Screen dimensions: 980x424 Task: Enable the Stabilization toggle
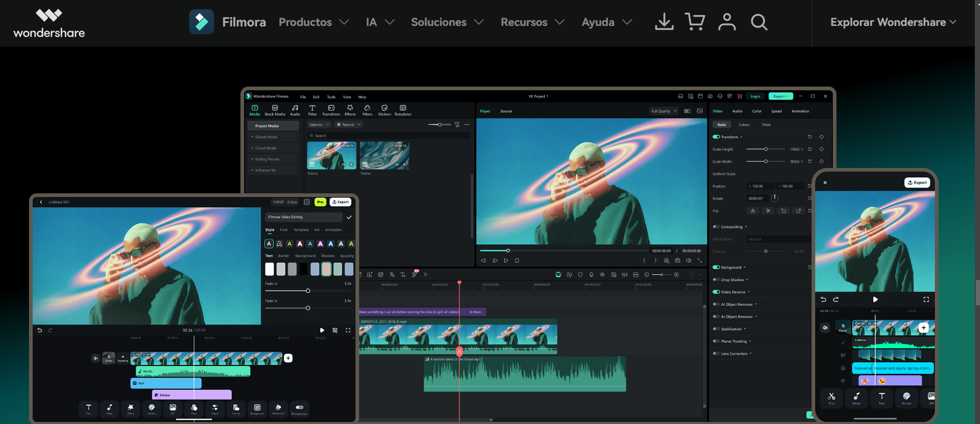(716, 329)
